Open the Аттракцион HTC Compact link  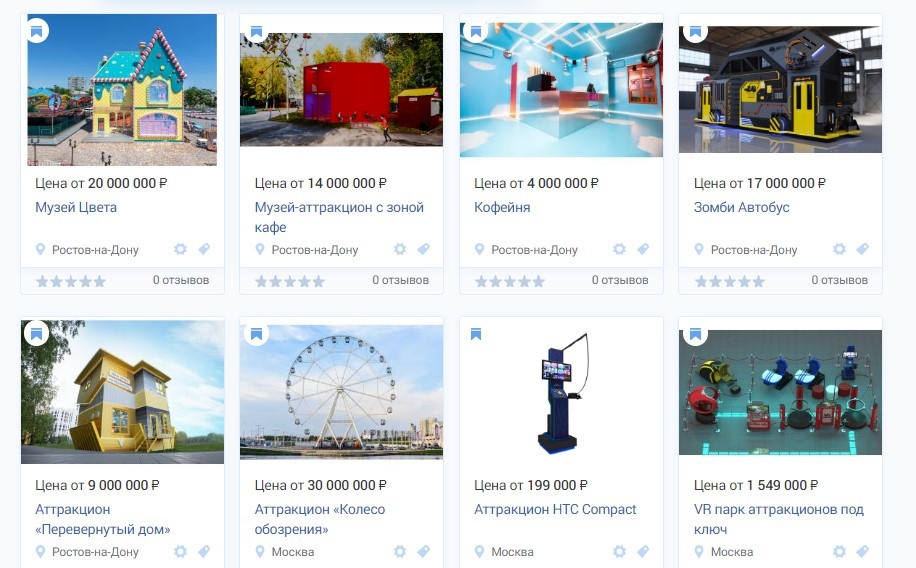(555, 510)
